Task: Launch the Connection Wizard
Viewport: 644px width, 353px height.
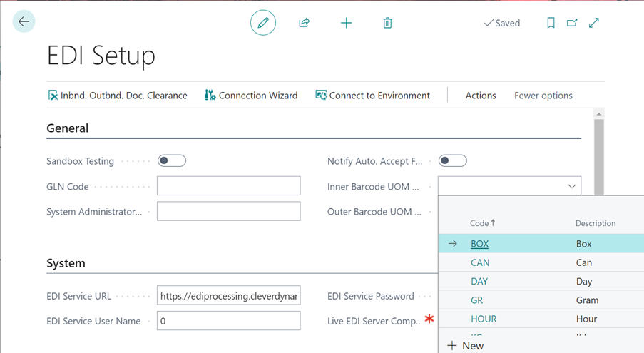Action: (251, 96)
